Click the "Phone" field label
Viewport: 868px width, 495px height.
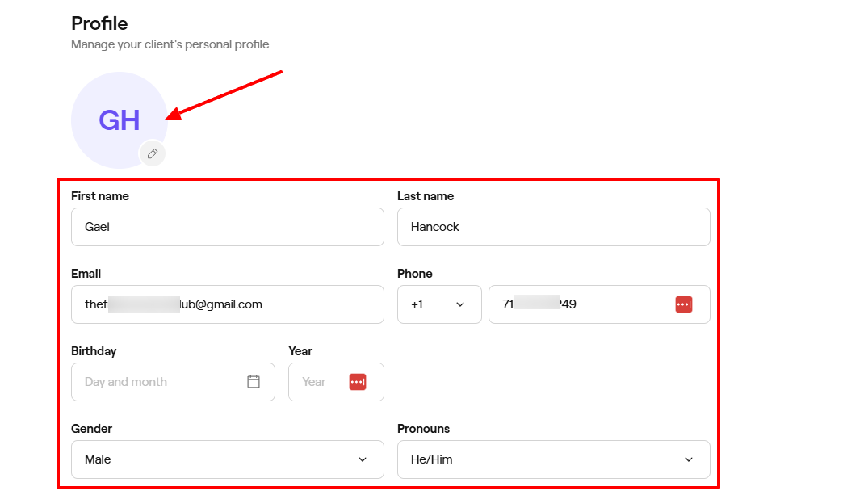click(x=415, y=274)
